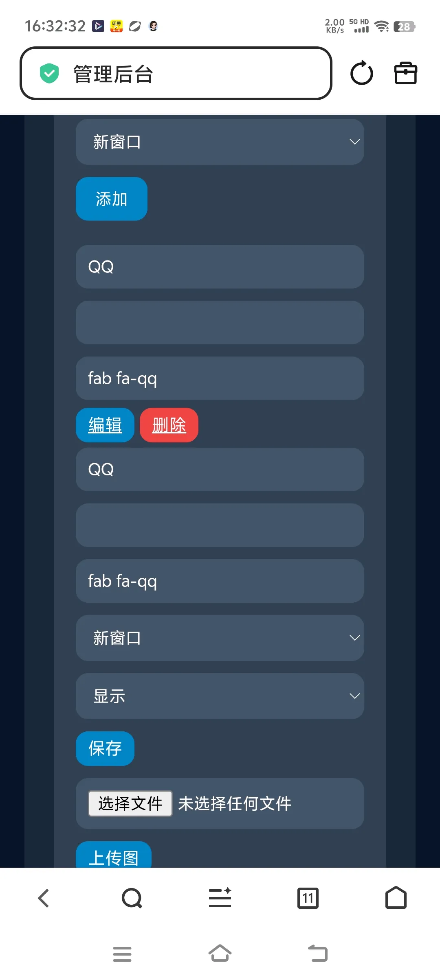Open the browser menu with sparkle icon
This screenshot has height=980, width=440.
click(220, 898)
